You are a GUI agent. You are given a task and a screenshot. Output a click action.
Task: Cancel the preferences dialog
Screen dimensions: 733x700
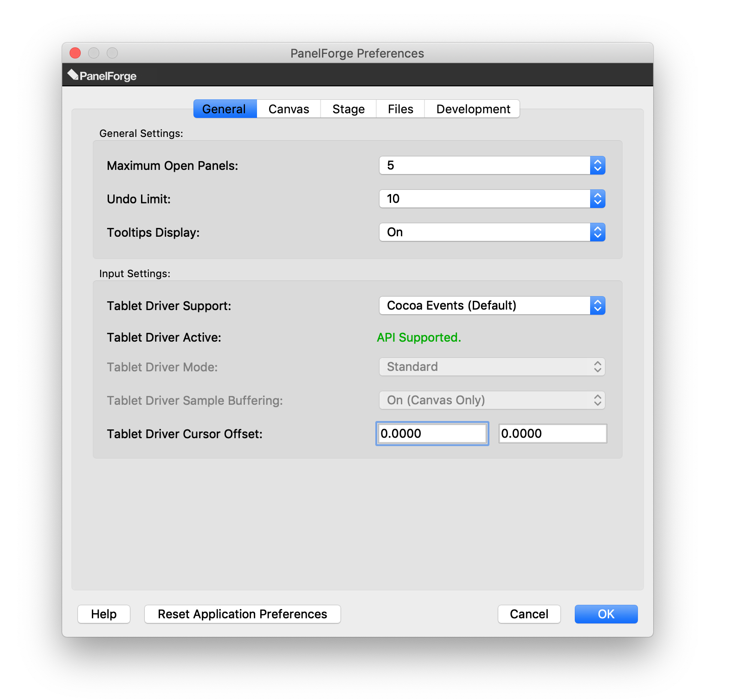529,614
